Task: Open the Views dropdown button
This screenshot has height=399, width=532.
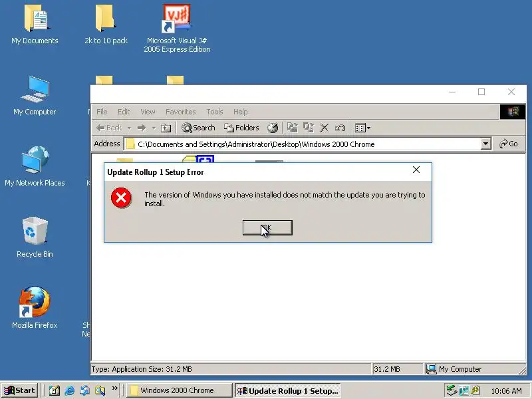Action: tap(362, 128)
